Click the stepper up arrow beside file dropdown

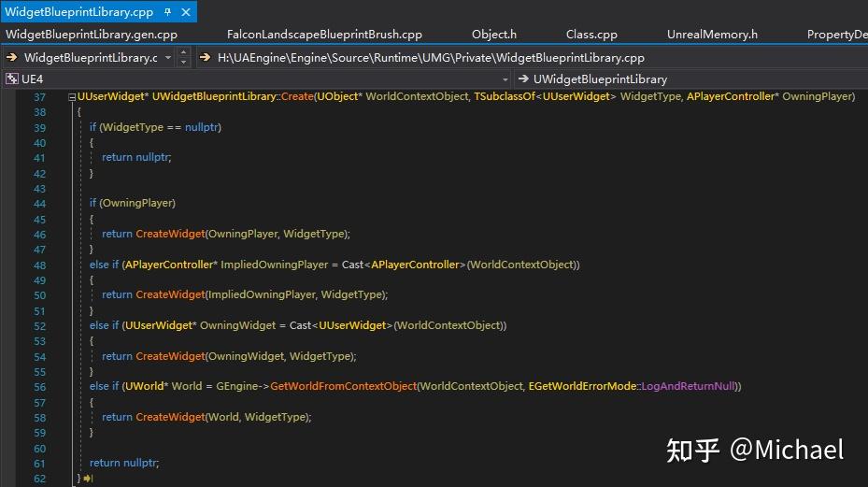[184, 52]
